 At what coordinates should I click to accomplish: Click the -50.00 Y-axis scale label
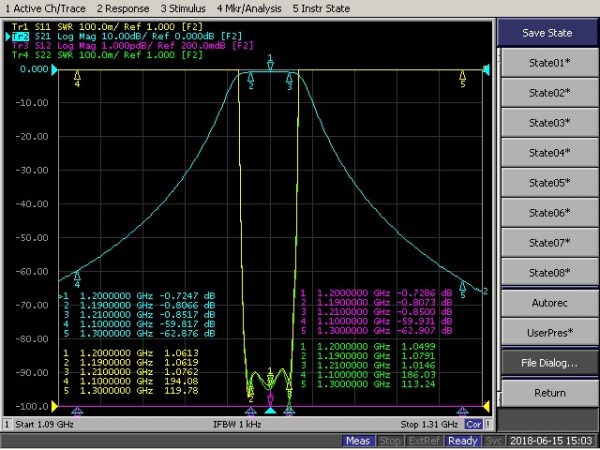point(32,238)
